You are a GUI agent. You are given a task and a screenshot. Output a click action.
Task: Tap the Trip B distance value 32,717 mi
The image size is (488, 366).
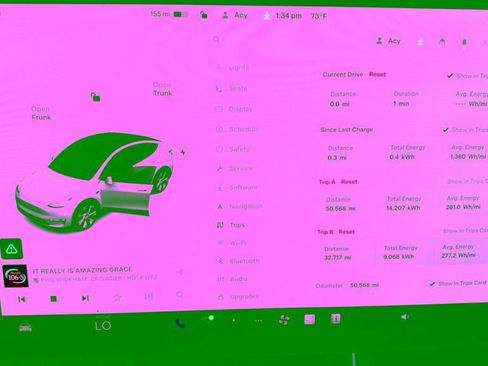[x=338, y=257]
